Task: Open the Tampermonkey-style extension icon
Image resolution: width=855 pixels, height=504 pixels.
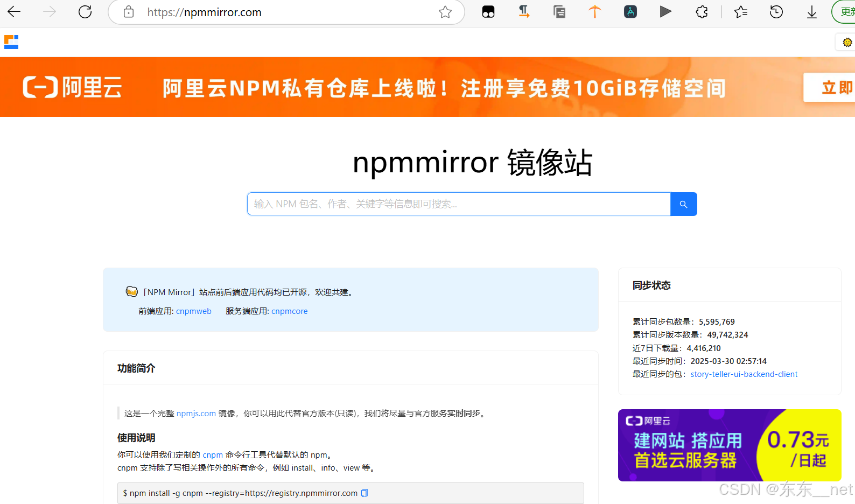Action: [488, 12]
